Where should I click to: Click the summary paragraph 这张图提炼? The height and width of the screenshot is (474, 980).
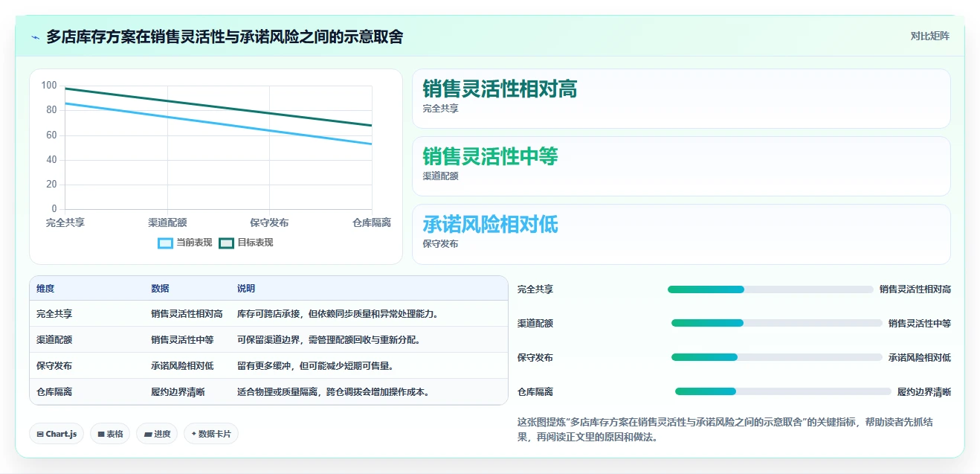pyautogui.click(x=725, y=430)
